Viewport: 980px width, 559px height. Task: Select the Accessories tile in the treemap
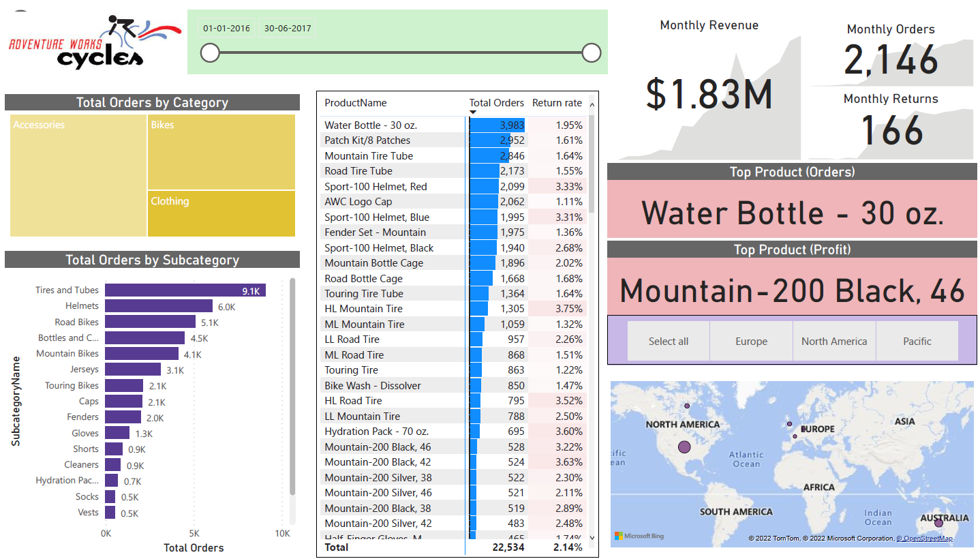(77, 175)
